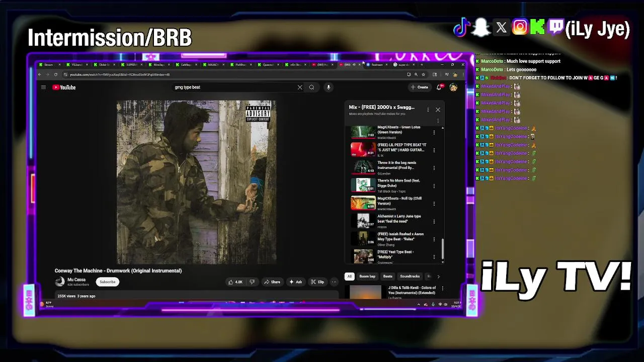Expand hidden system tray icons chevron
The image size is (644, 362).
[419, 305]
